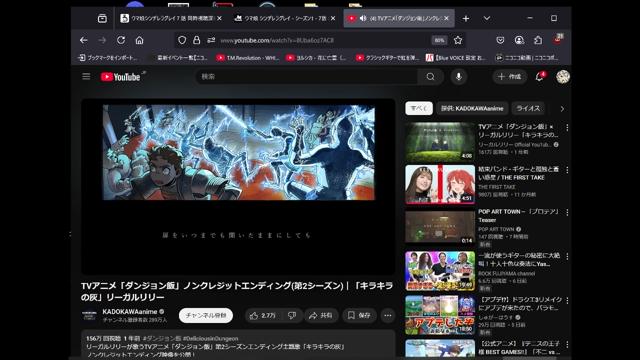This screenshot has width=640, height=360.
Task: Open the notifications bell
Action: (540, 77)
